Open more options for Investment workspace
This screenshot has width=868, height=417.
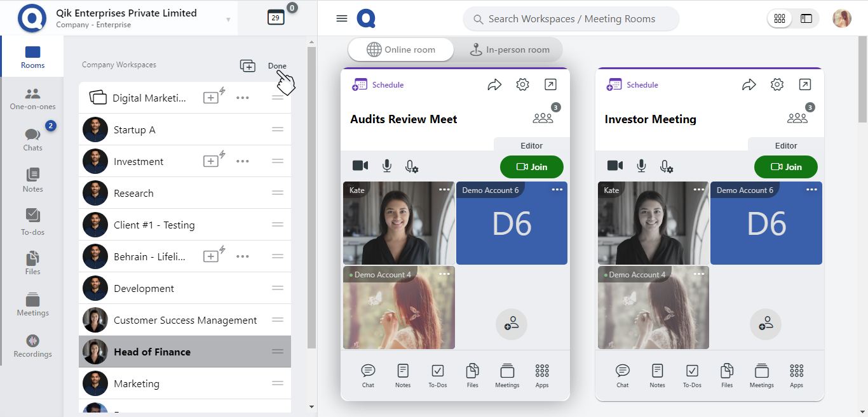pos(242,161)
